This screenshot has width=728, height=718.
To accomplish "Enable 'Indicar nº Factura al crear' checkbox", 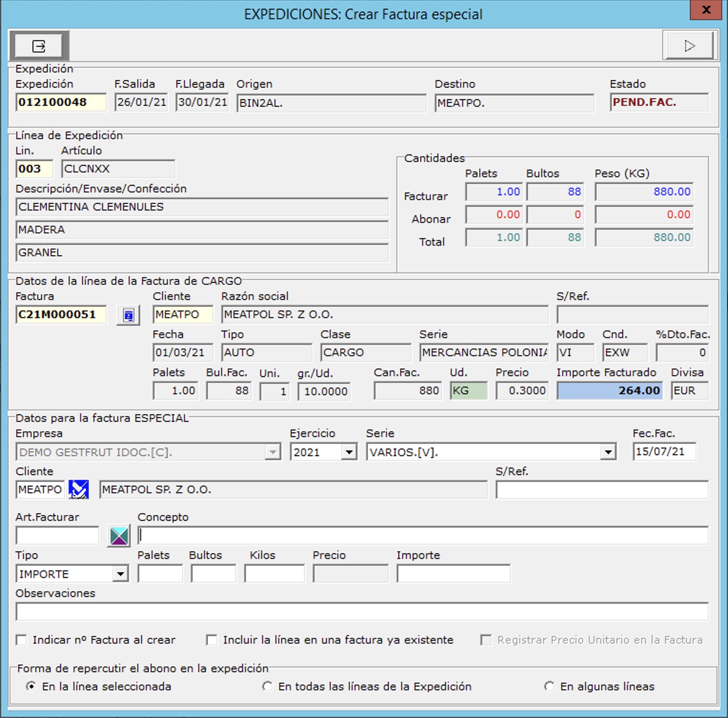I will 21,640.
